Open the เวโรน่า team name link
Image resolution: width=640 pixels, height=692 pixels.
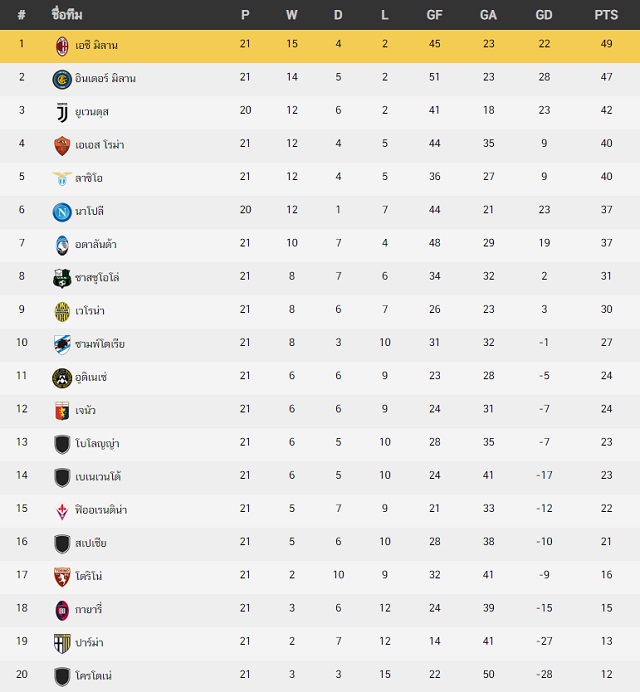coord(90,311)
